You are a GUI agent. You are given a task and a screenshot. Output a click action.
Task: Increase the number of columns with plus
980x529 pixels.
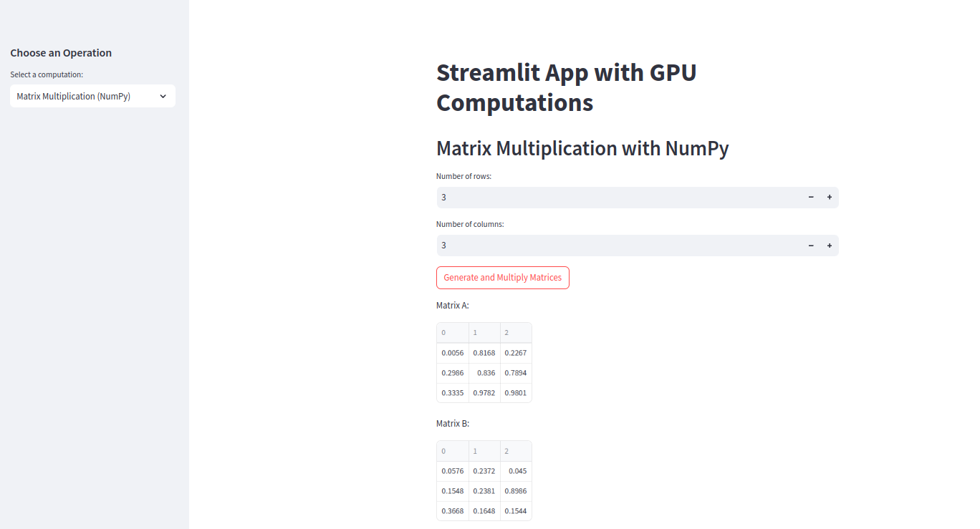point(830,246)
